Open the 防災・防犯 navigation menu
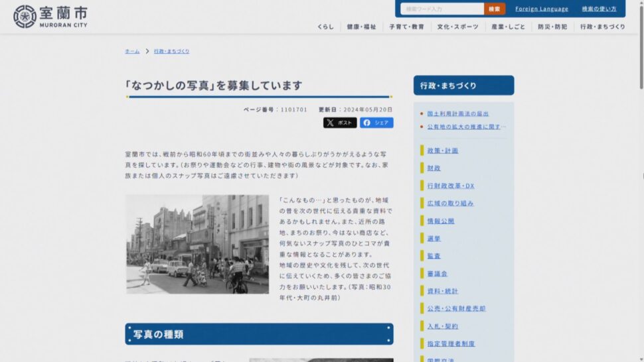This screenshot has width=644, height=362. coord(552,27)
